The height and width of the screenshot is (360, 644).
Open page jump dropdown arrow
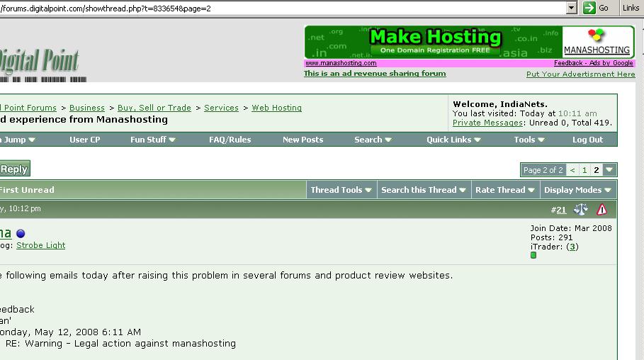[609, 170]
